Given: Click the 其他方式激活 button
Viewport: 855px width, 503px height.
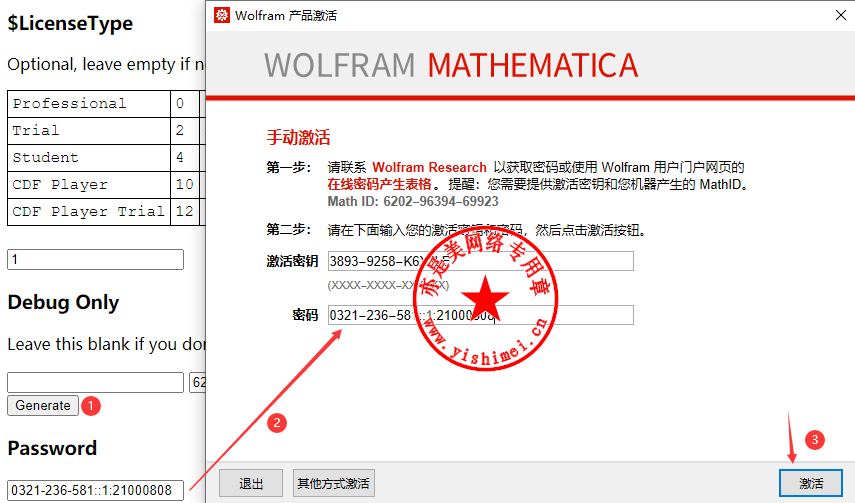Looking at the screenshot, I should tap(334, 483).
